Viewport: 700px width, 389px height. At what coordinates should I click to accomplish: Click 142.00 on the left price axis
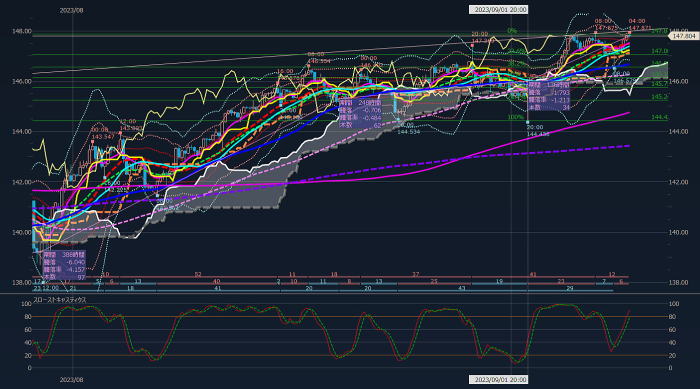(x=21, y=182)
